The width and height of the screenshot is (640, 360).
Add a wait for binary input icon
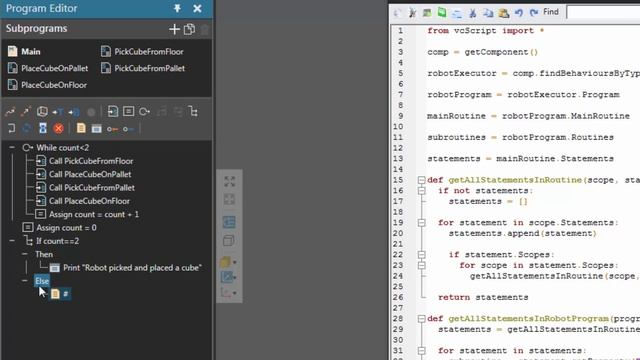point(128,129)
